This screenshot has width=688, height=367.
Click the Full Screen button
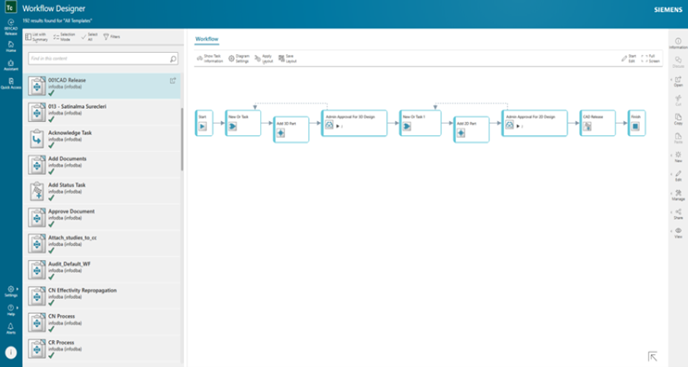(650, 58)
